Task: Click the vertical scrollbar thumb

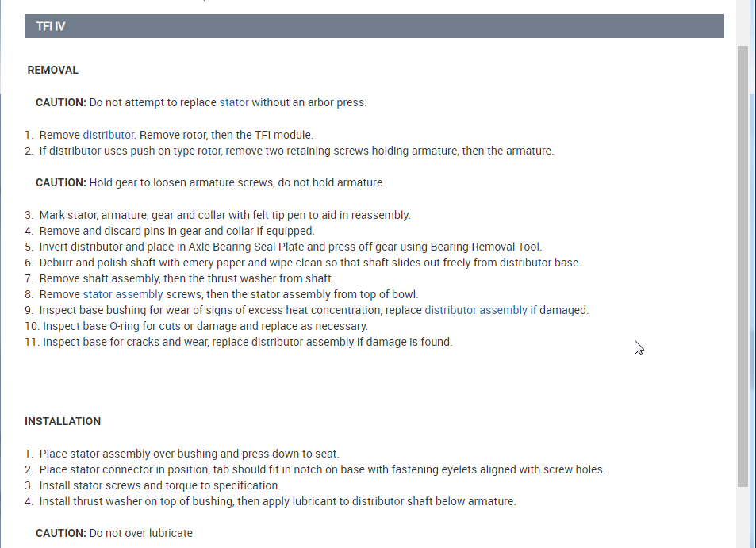Action: point(743,262)
